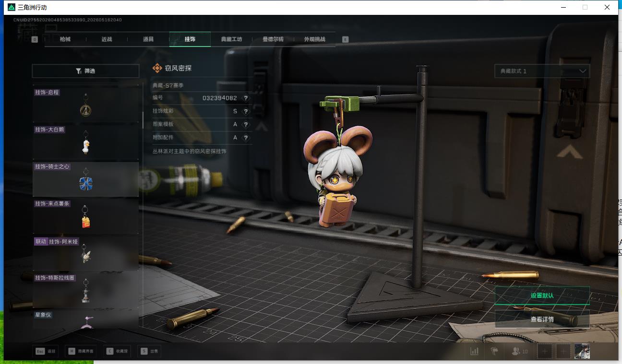
Task: Open the 典藏款式 1 style dropdown
Action: point(542,71)
